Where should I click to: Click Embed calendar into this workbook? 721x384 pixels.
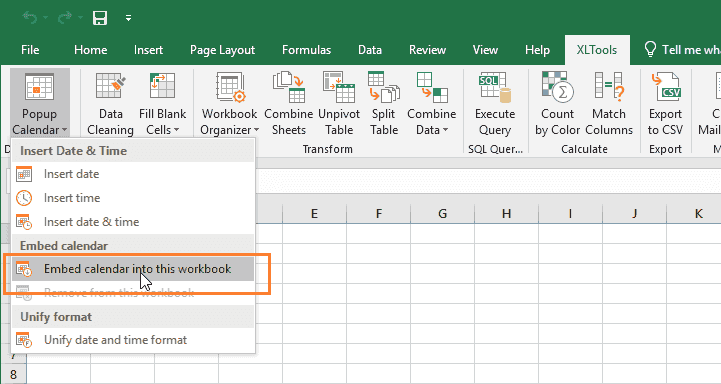133,269
